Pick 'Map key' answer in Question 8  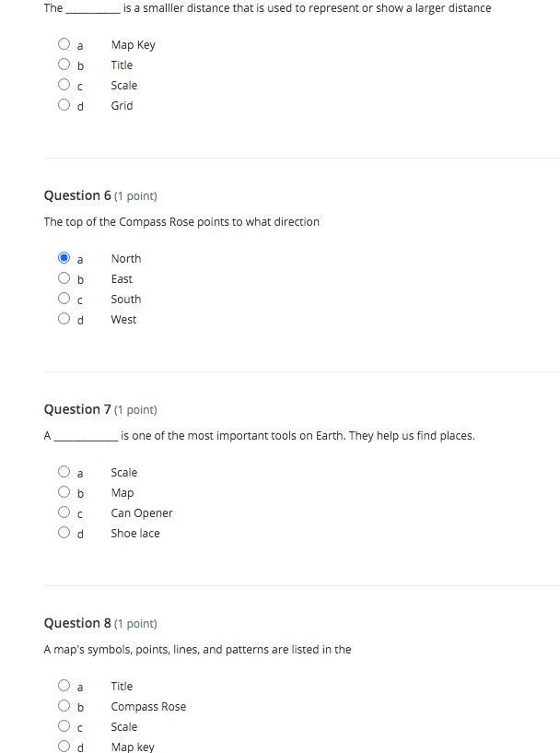pyautogui.click(x=64, y=746)
